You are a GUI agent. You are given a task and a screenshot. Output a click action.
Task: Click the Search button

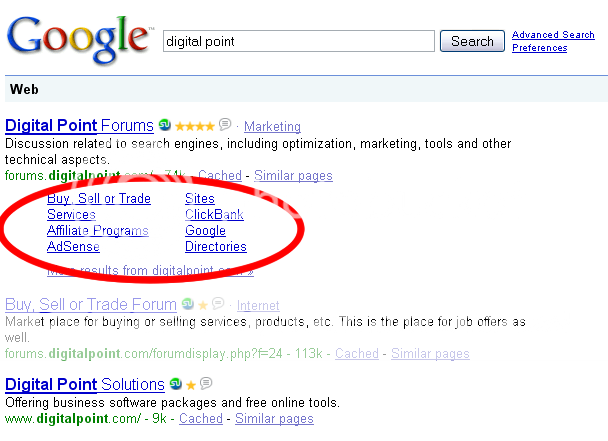[472, 41]
